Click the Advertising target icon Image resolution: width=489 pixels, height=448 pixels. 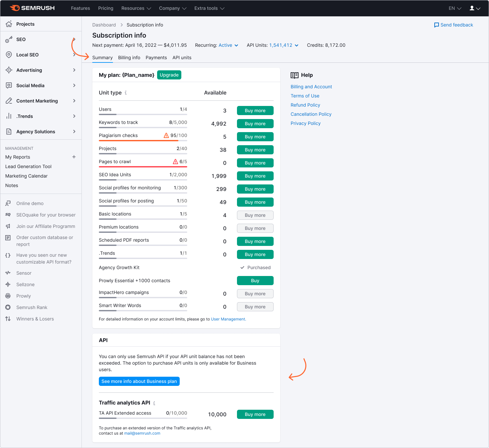9,70
